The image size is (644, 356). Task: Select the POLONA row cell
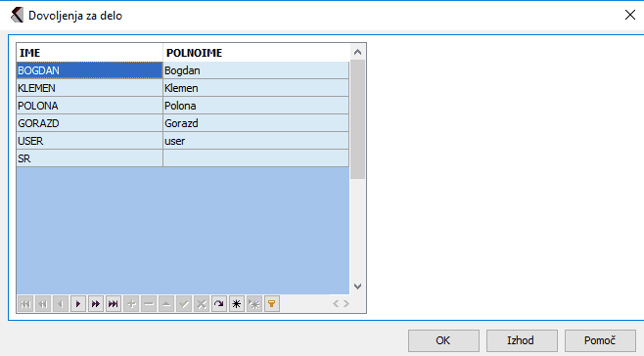89,106
